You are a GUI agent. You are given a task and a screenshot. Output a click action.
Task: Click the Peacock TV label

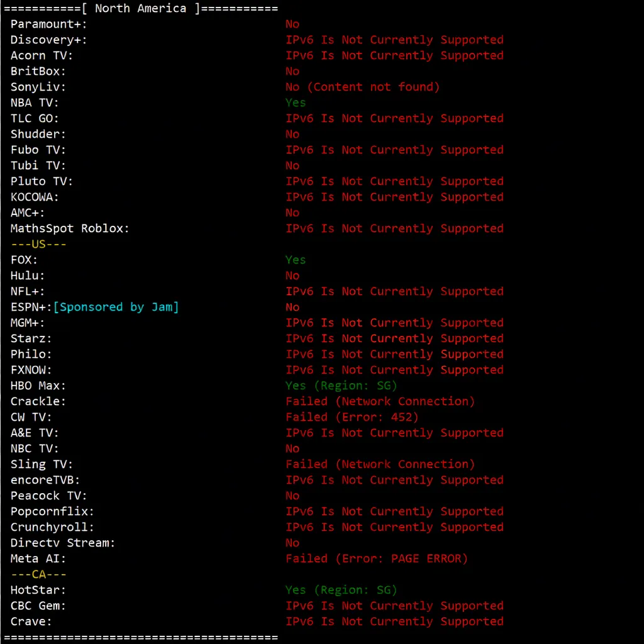[x=48, y=496]
